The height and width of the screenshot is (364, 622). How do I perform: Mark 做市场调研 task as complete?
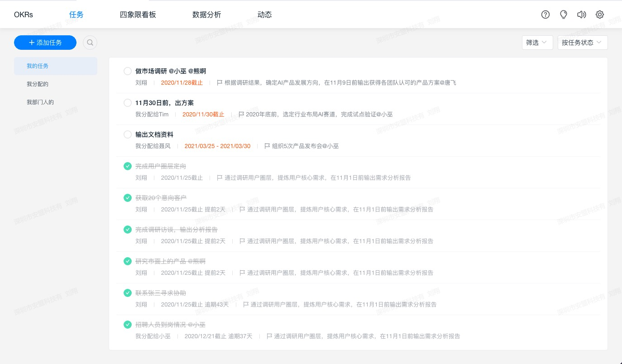click(128, 71)
